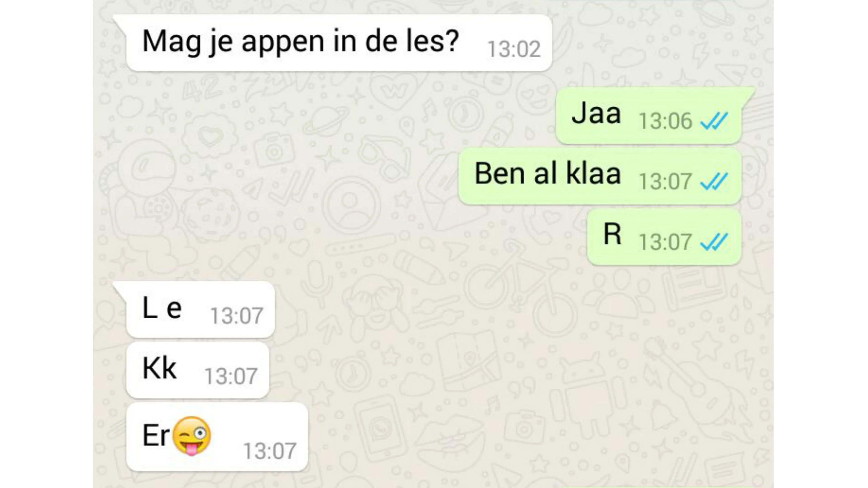Select the 'Mag je appen in de les?' message
The height and width of the screenshot is (488, 868).
(x=339, y=43)
